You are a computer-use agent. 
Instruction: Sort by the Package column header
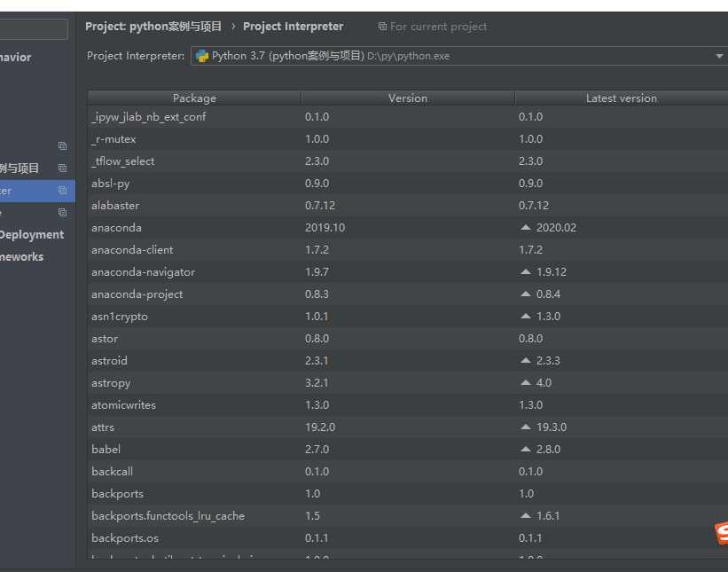click(x=194, y=98)
